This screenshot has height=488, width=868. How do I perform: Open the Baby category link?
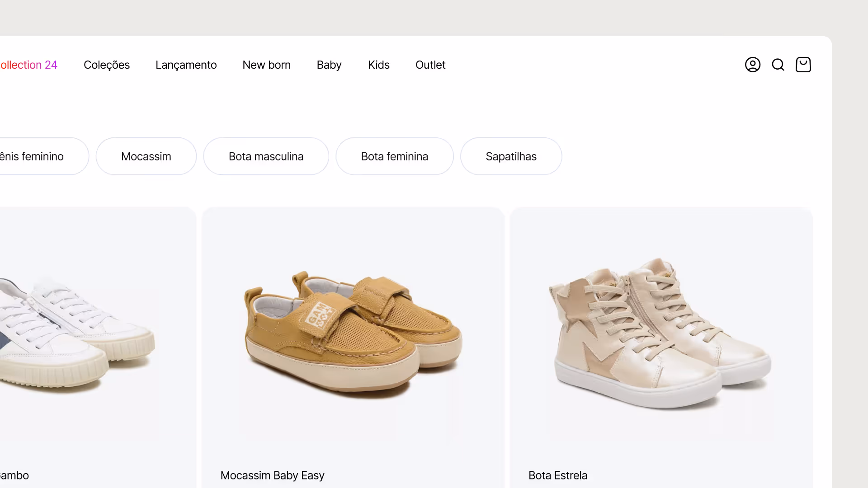[x=329, y=65]
